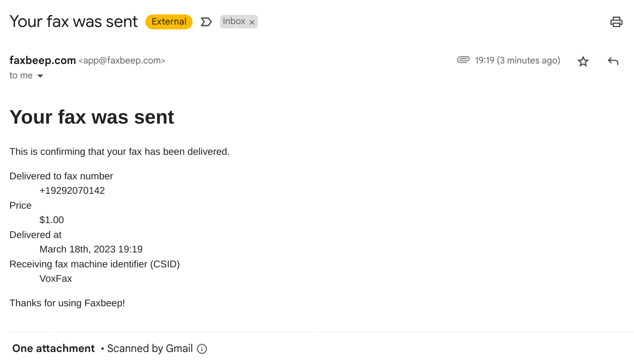Click the email subject line at top
Viewport: 634px width, 364px height.
coord(74,22)
